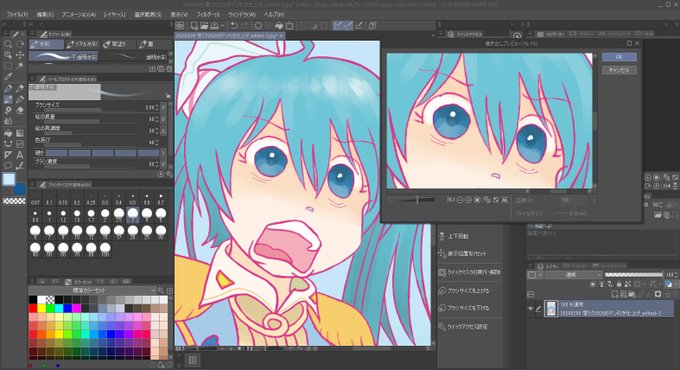Screen dimensions: 680x370
Task: Click the open canvas document tab
Action: (x=229, y=36)
